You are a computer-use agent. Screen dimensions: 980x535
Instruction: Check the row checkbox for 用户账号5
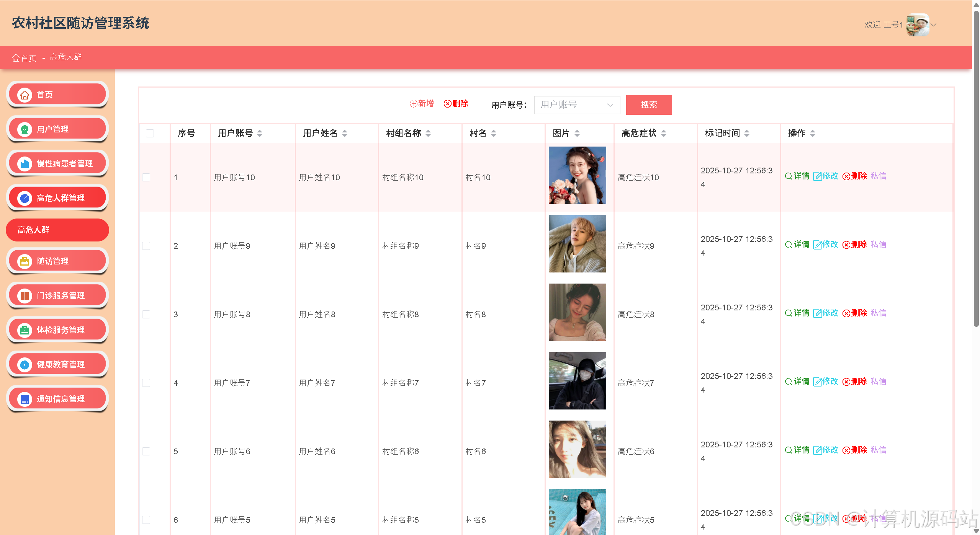click(146, 520)
